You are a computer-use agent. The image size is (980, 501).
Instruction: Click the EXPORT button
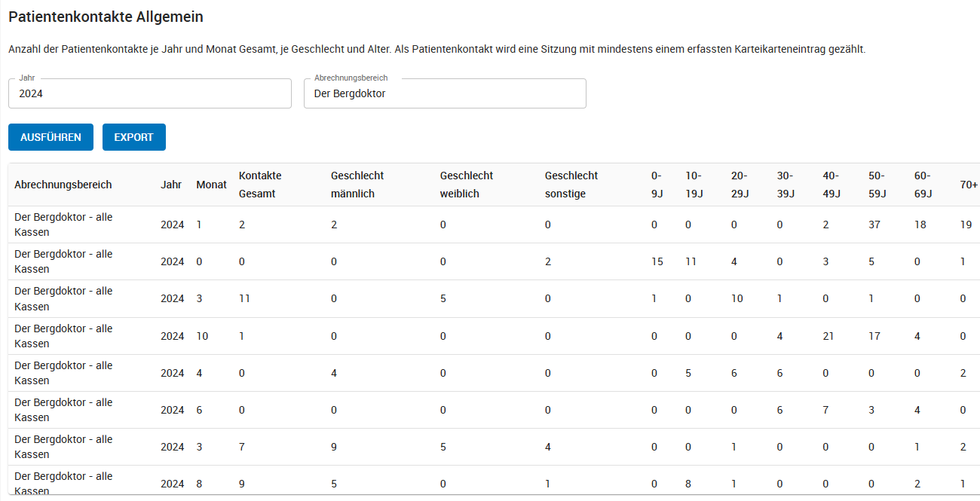[134, 137]
